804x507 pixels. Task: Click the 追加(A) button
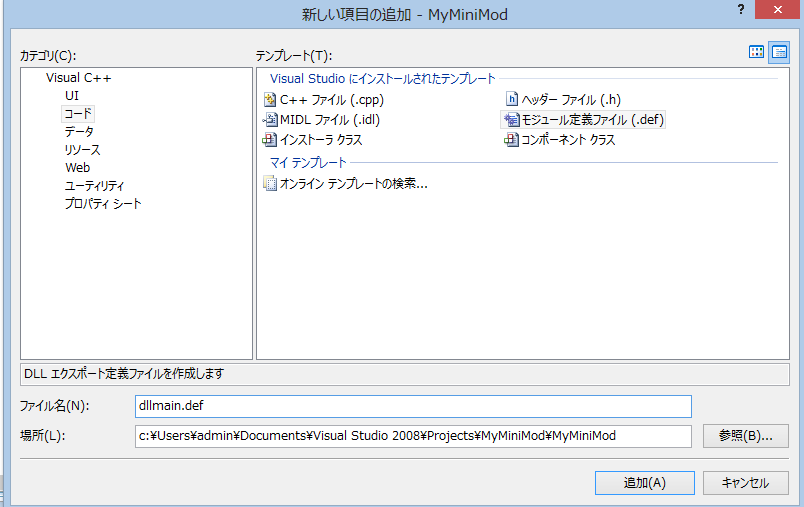pyautogui.click(x=644, y=482)
